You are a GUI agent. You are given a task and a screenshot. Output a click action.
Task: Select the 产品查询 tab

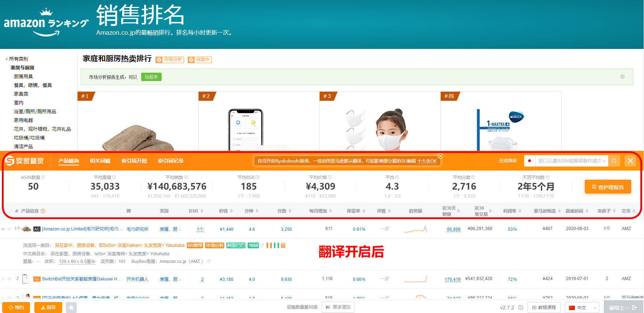[x=69, y=161]
